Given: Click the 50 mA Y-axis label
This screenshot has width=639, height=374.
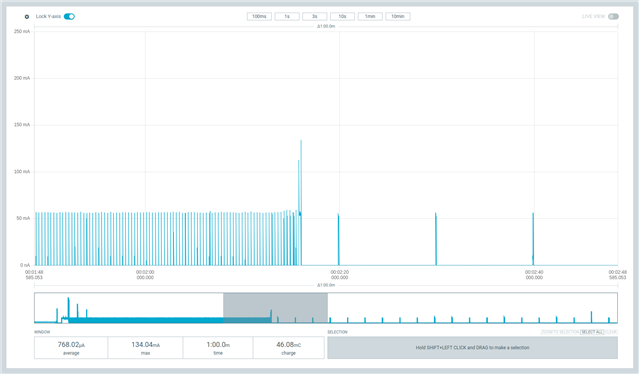Looking at the screenshot, I should (23, 218).
